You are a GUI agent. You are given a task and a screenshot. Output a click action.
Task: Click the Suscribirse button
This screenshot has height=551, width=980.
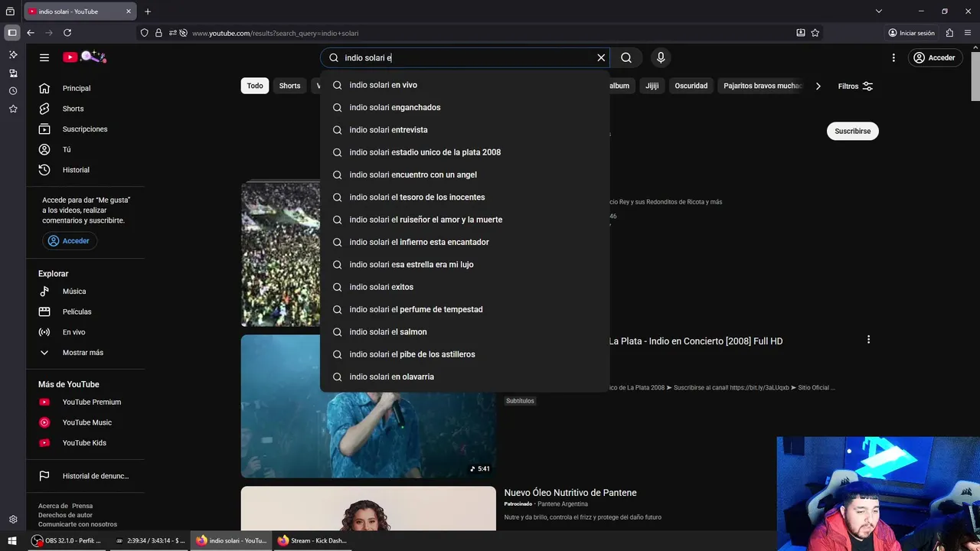pyautogui.click(x=853, y=131)
